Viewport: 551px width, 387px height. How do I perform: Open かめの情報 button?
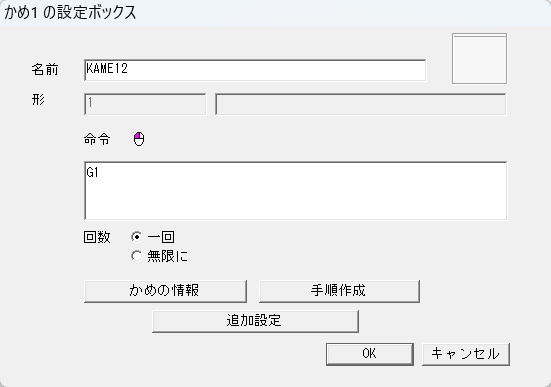(166, 291)
